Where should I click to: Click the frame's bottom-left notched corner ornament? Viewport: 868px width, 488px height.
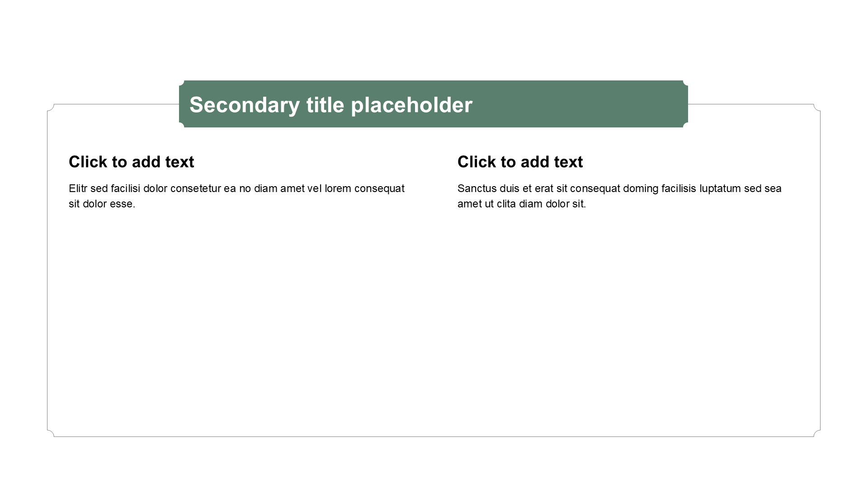pos(51,433)
